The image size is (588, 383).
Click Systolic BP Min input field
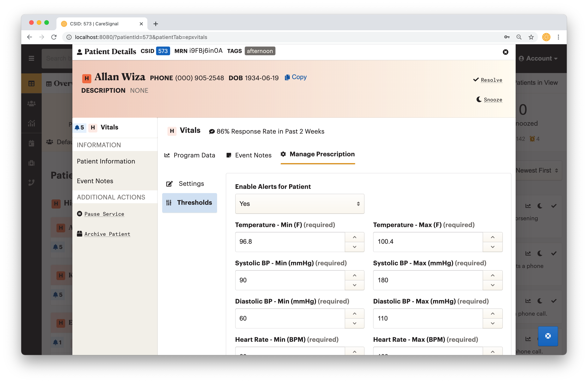point(290,280)
